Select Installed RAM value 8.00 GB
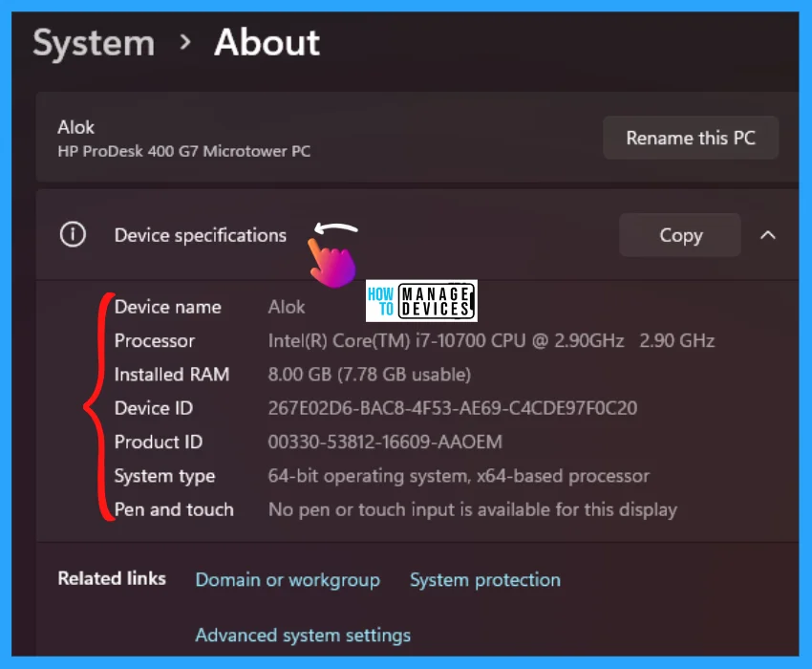 coord(370,374)
